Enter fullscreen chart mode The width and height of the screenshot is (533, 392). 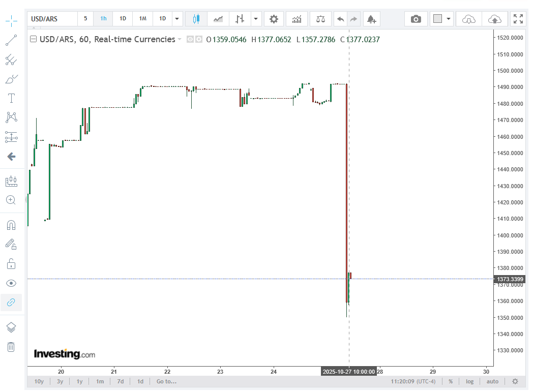pos(518,19)
